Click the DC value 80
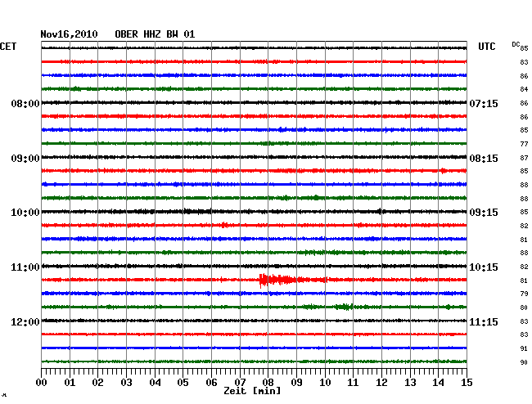The height and width of the screenshot is (404, 532). 524,307
